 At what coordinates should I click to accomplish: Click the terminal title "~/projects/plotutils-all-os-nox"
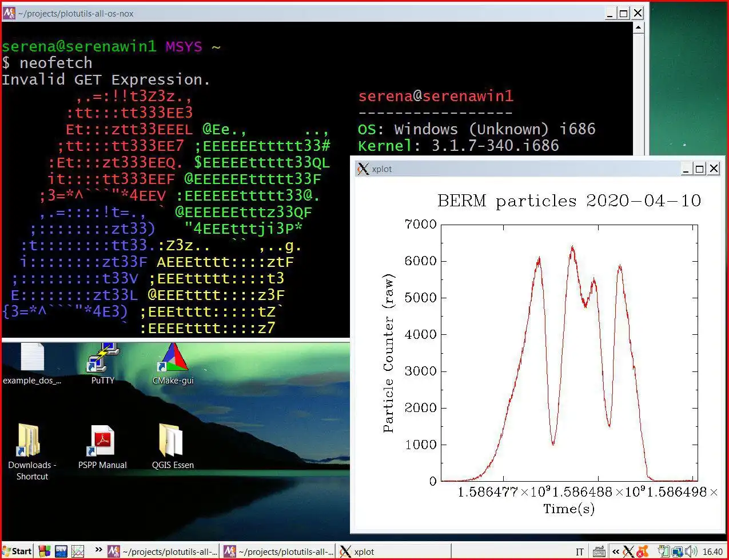tap(76, 14)
